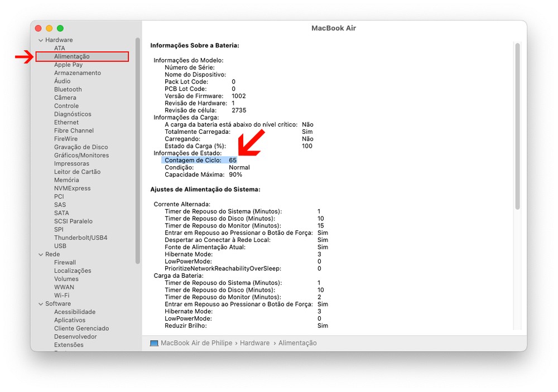Image resolution: width=558 pixels, height=392 pixels.
Task: Select the Firewall item under Rede
Action: 65,263
